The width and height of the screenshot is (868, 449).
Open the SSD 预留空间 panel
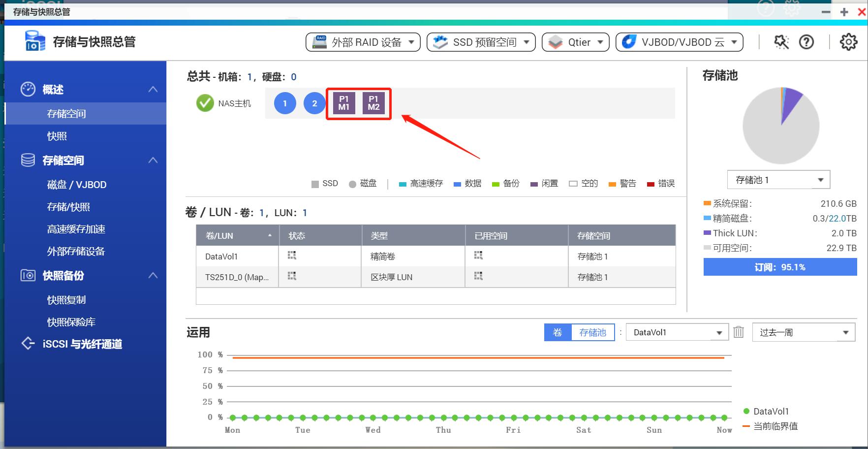click(x=480, y=42)
